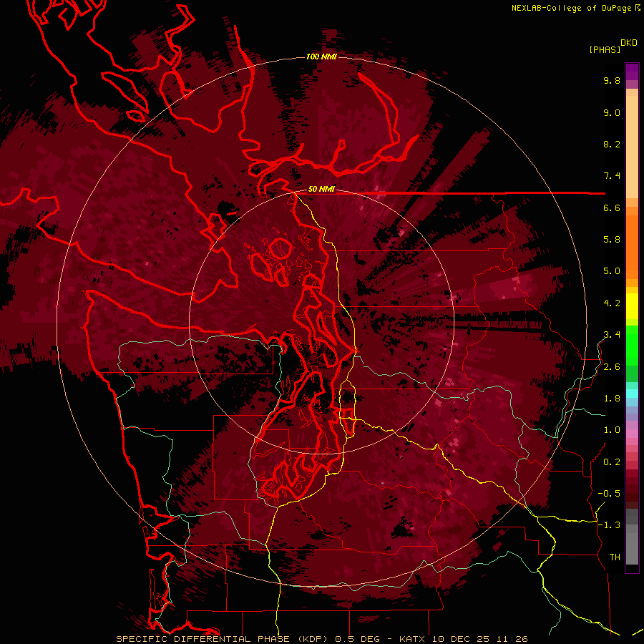Viewport: 644px width, 644px height.
Task: Click the DKD label above the color bar
Action: tap(629, 42)
